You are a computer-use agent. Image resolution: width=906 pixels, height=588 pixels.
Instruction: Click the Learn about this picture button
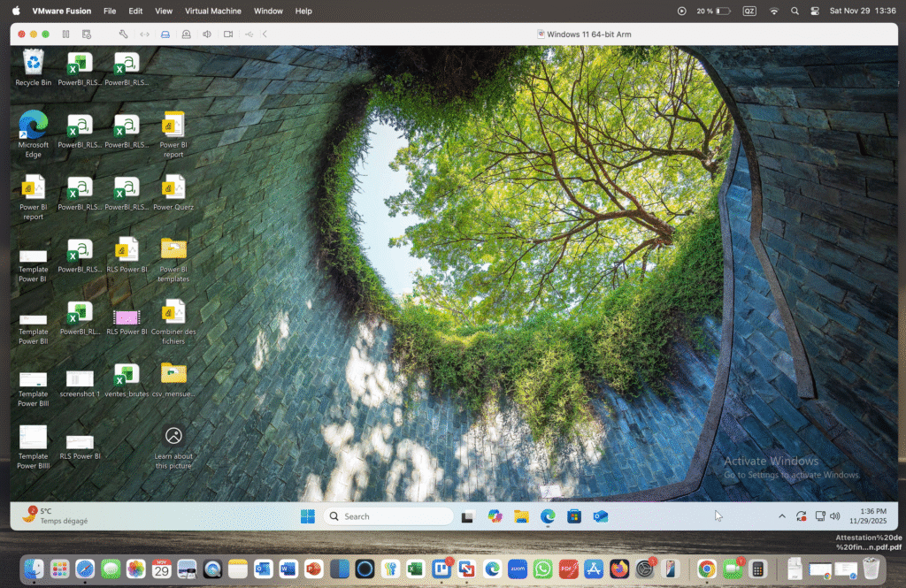click(x=173, y=436)
